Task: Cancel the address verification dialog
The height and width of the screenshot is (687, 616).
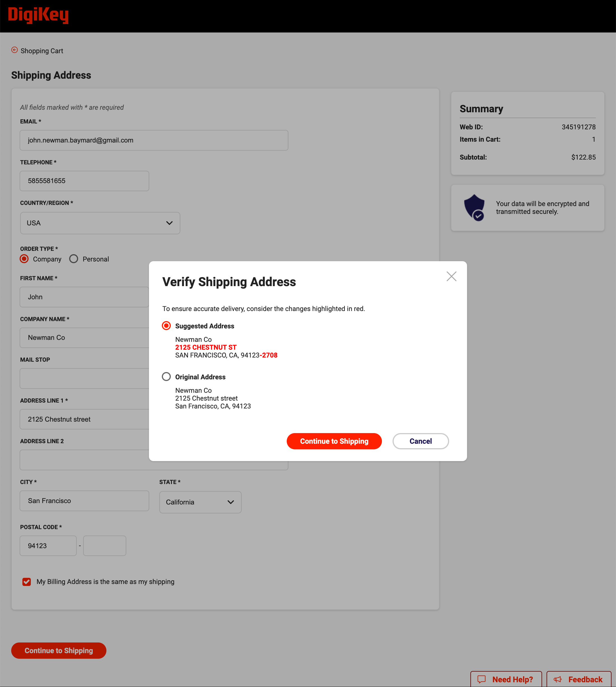Action: 420,441
